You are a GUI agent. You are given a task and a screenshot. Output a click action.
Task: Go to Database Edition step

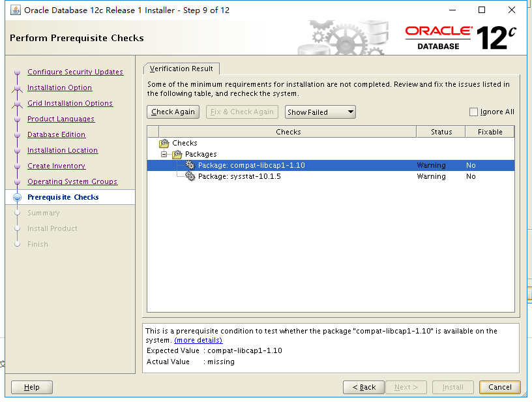(x=56, y=134)
